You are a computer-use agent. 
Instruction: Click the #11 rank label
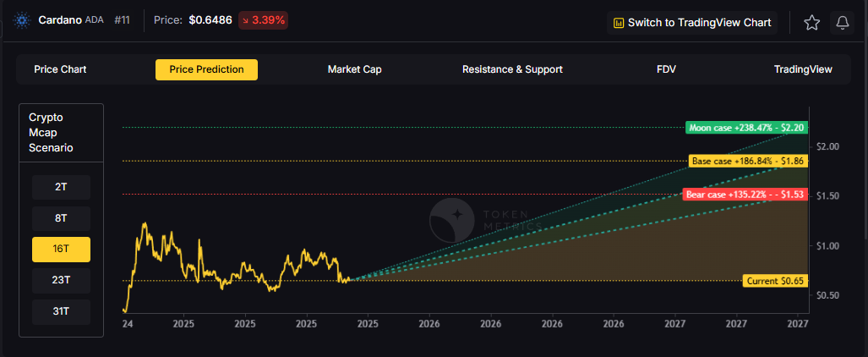pyautogui.click(x=122, y=21)
